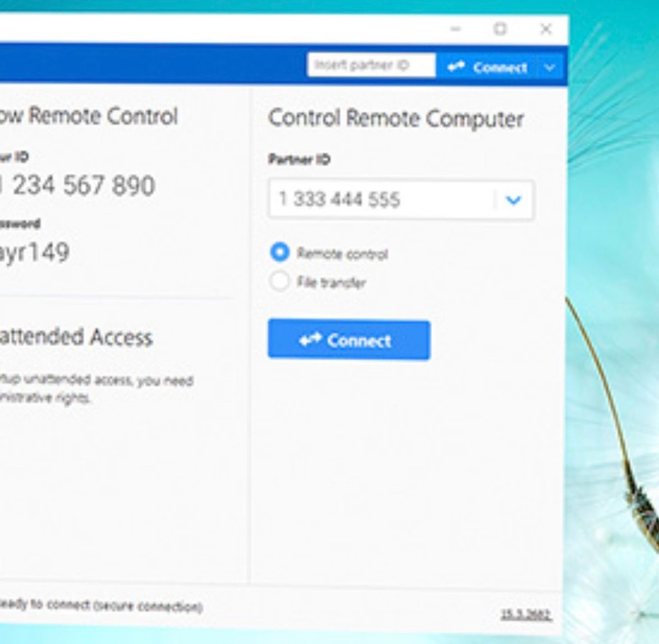This screenshot has height=644, width=659.
Task: Expand the arrow beside the toolbar Connect button
Action: click(x=549, y=68)
